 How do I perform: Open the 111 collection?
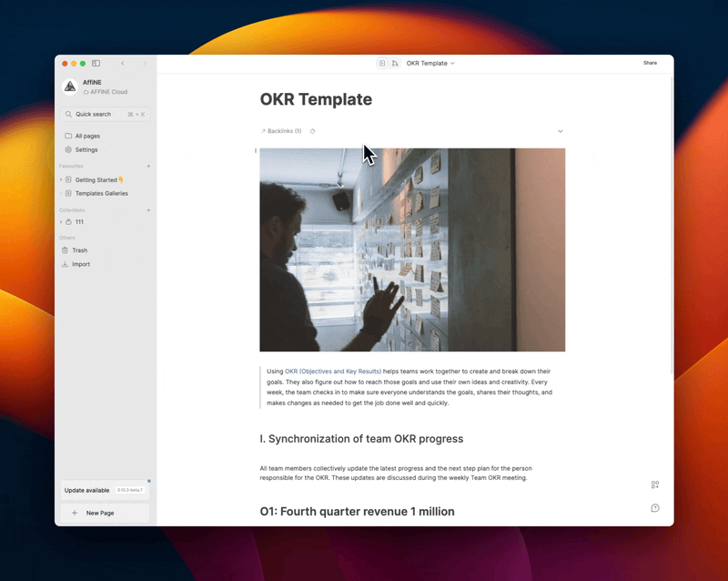79,221
